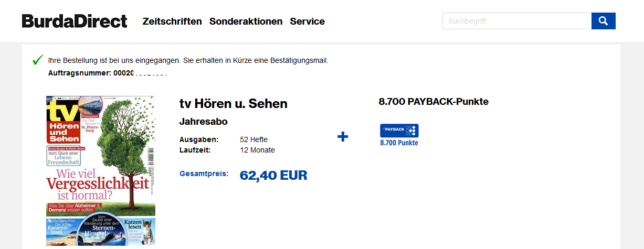Click the tv Hören u. Sehen title
The image size is (644, 249).
[233, 104]
